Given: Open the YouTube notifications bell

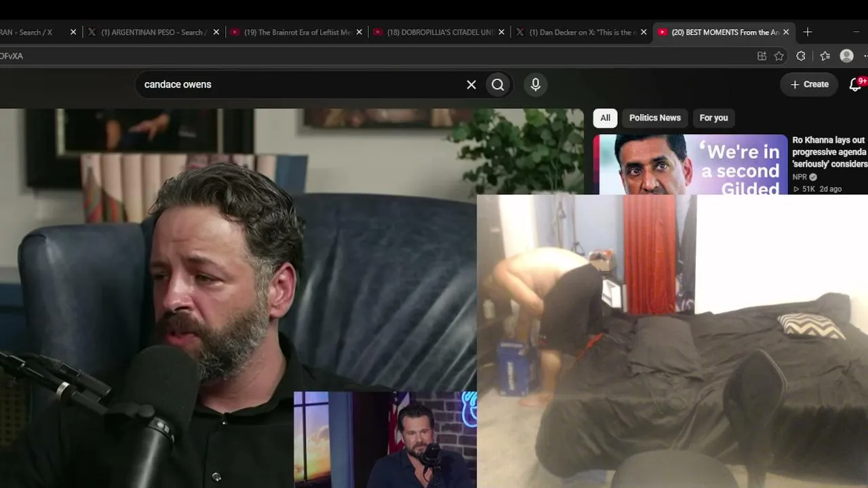Looking at the screenshot, I should (855, 85).
